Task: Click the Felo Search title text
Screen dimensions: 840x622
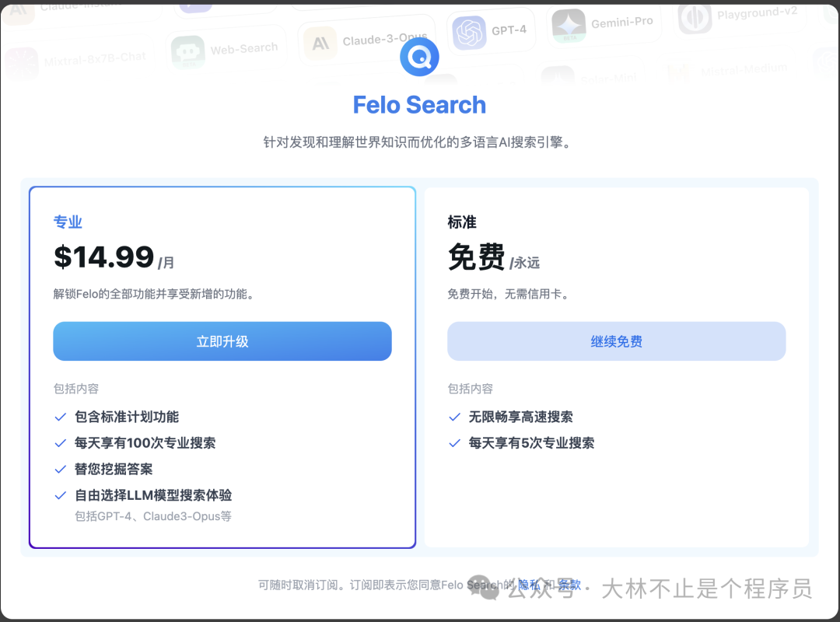Action: point(419,105)
